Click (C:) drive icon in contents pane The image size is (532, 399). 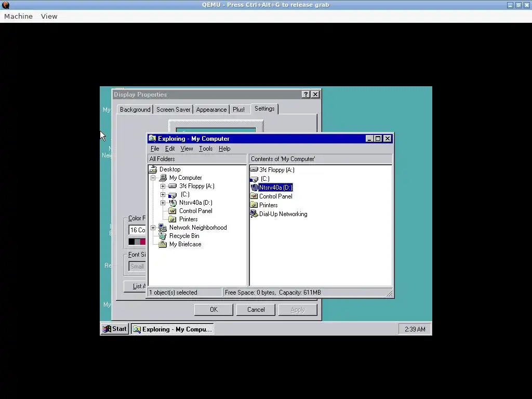pyautogui.click(x=254, y=179)
